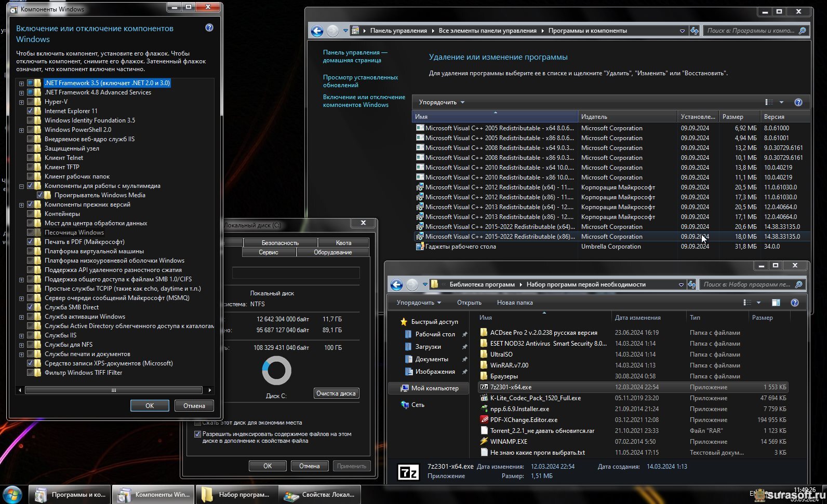
Task: Click the 7z2301-x64.exe file icon
Action: pyautogui.click(x=484, y=387)
